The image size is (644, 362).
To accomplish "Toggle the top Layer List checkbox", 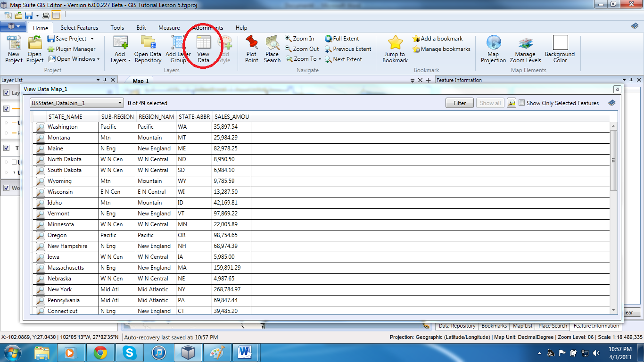I will point(6,93).
